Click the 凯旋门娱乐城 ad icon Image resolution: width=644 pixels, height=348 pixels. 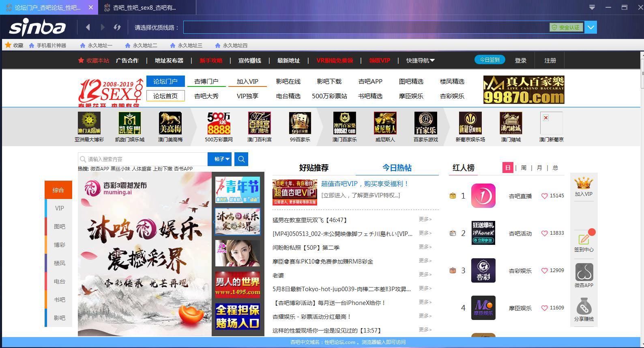tap(130, 123)
